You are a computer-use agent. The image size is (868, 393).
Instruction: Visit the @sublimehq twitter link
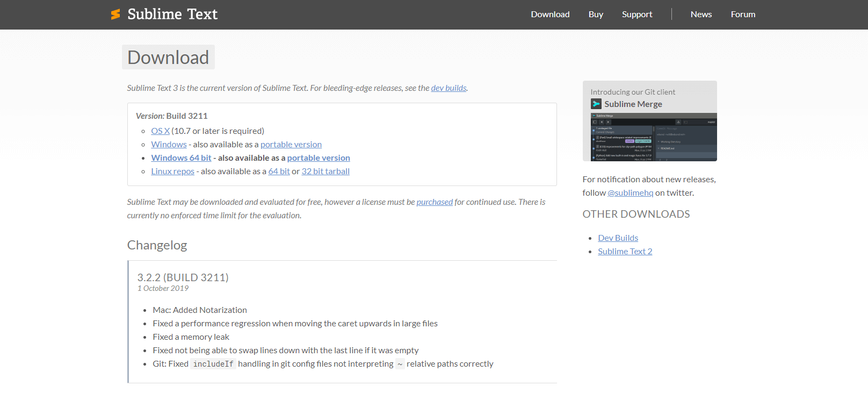tap(630, 193)
